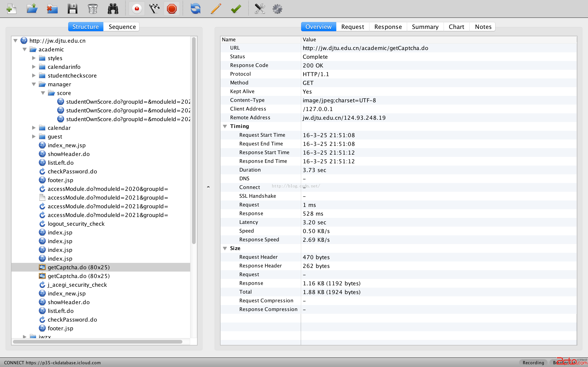The image size is (588, 367).
Task: Expand the studentcheckscore folder
Action: (34, 75)
